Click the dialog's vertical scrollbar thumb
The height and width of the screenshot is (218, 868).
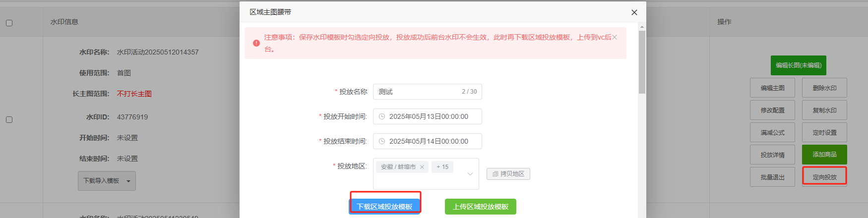(x=642, y=62)
